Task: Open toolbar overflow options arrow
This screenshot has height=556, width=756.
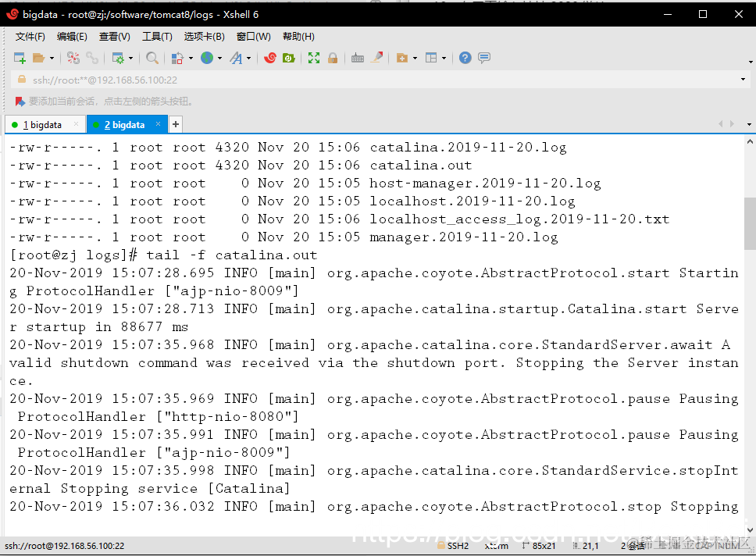Action: (751, 62)
